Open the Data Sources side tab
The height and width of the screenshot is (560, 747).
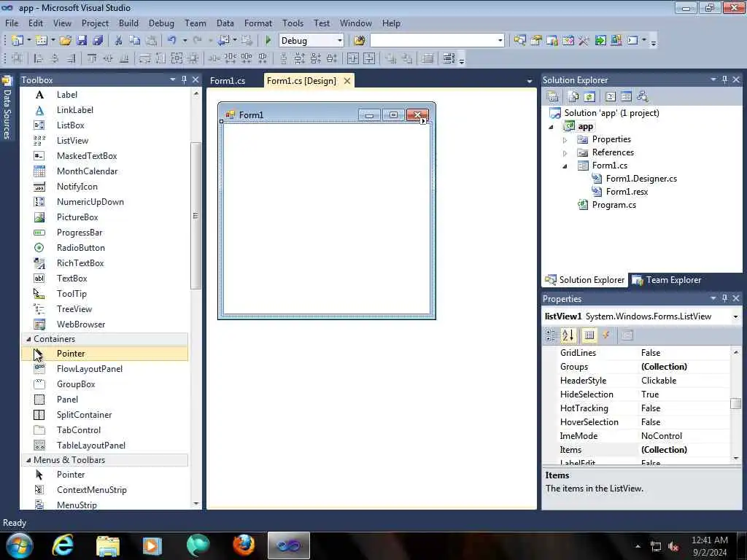(x=7, y=108)
